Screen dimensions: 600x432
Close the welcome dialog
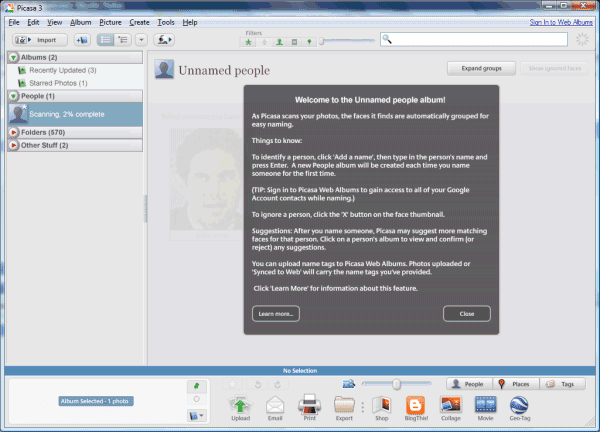coord(467,314)
